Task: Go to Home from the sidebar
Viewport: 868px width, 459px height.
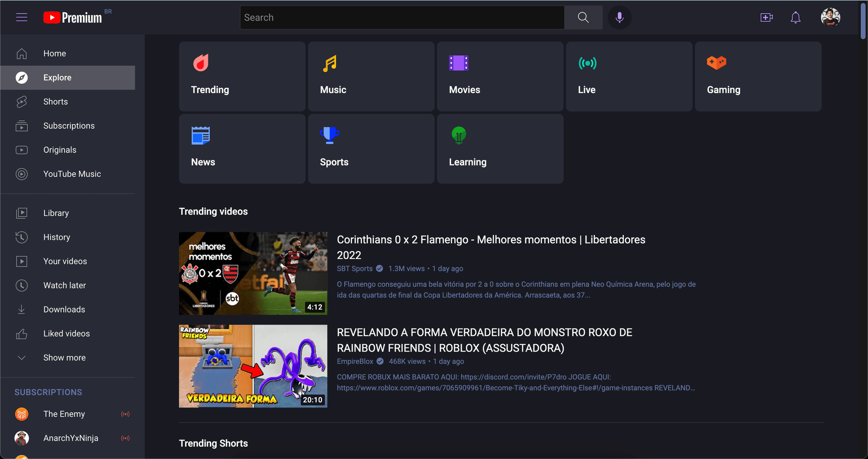Action: 54,53
